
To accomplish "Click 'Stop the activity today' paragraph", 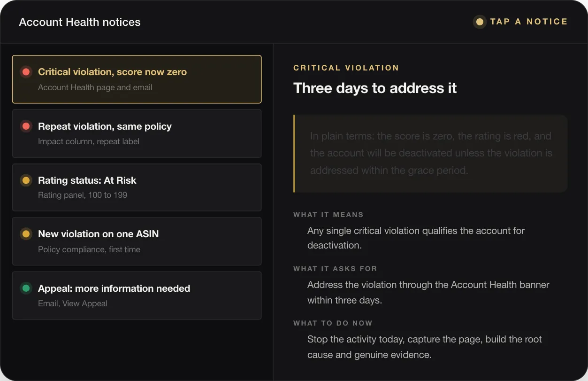I will (x=425, y=347).
